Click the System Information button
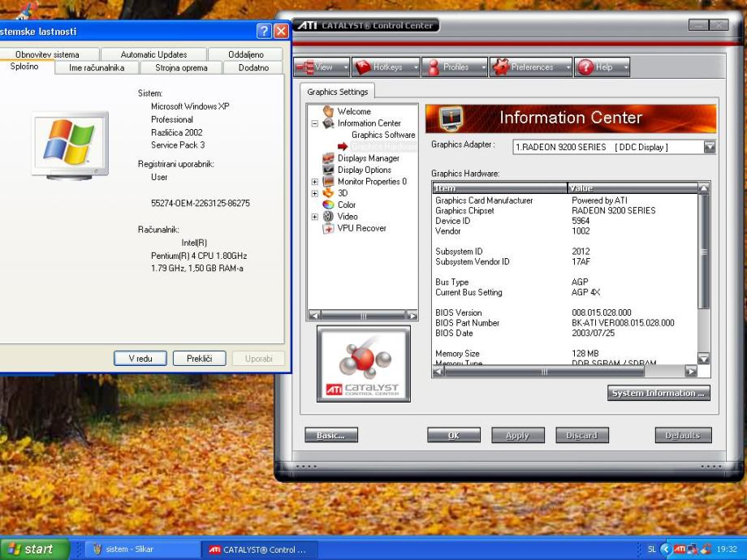Image resolution: width=747 pixels, height=560 pixels. (x=658, y=394)
